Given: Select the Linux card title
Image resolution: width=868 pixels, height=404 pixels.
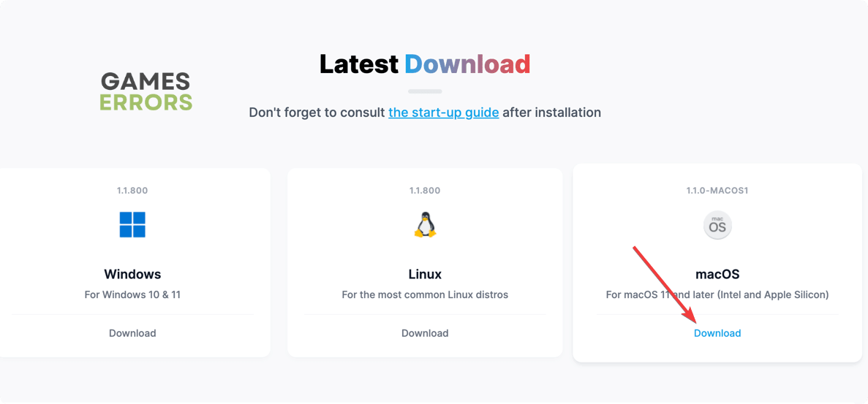Looking at the screenshot, I should (x=425, y=275).
